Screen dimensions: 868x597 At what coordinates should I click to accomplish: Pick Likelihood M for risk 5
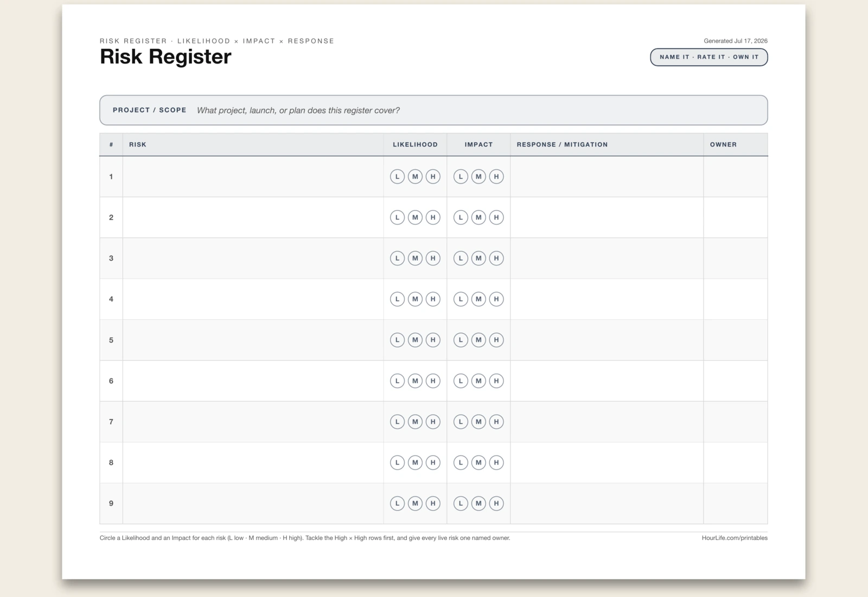click(415, 340)
